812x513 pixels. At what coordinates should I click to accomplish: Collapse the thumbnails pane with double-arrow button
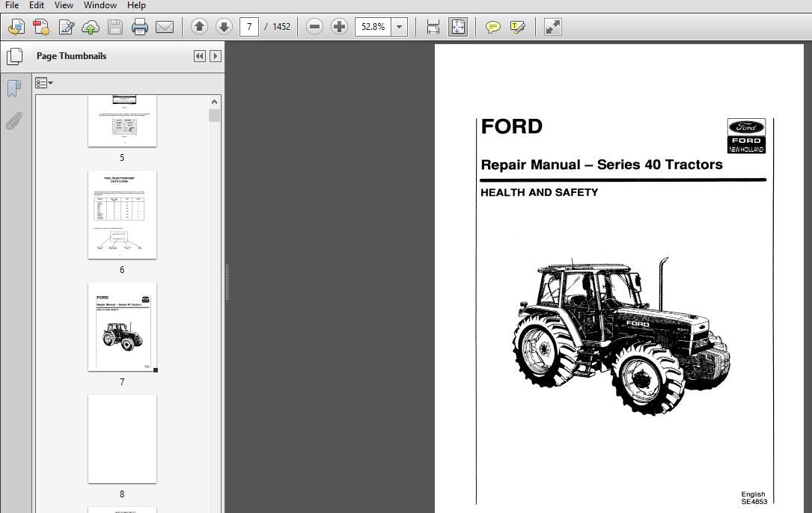coord(199,56)
